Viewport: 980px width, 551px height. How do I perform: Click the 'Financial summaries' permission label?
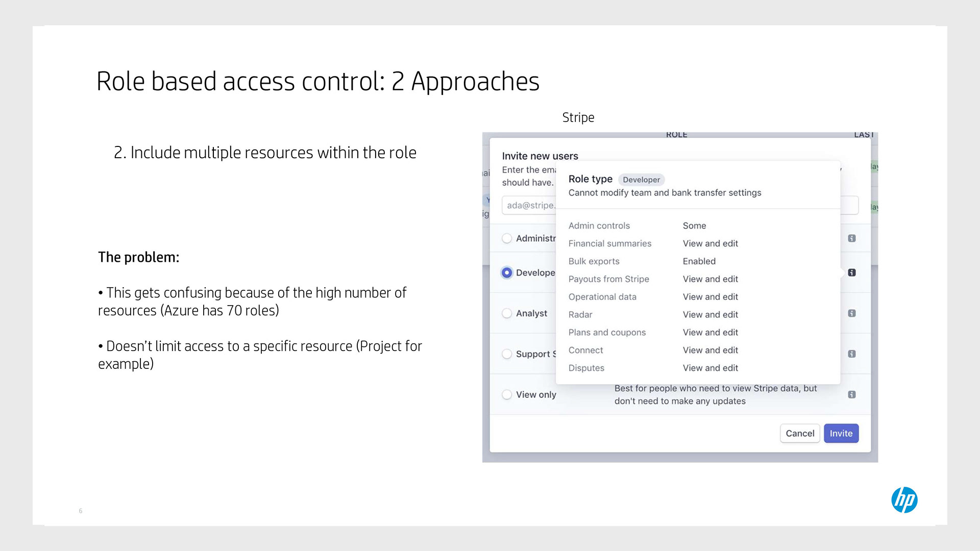[x=610, y=243]
